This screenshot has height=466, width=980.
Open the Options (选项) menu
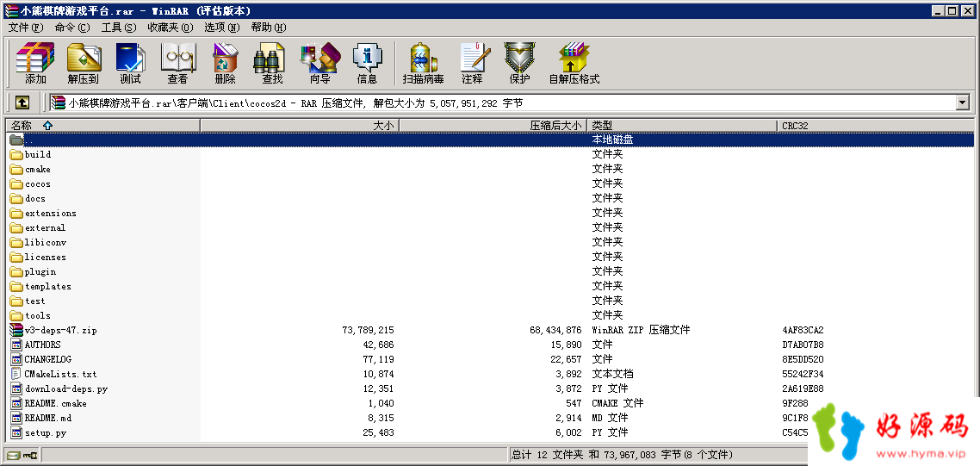click(x=222, y=28)
